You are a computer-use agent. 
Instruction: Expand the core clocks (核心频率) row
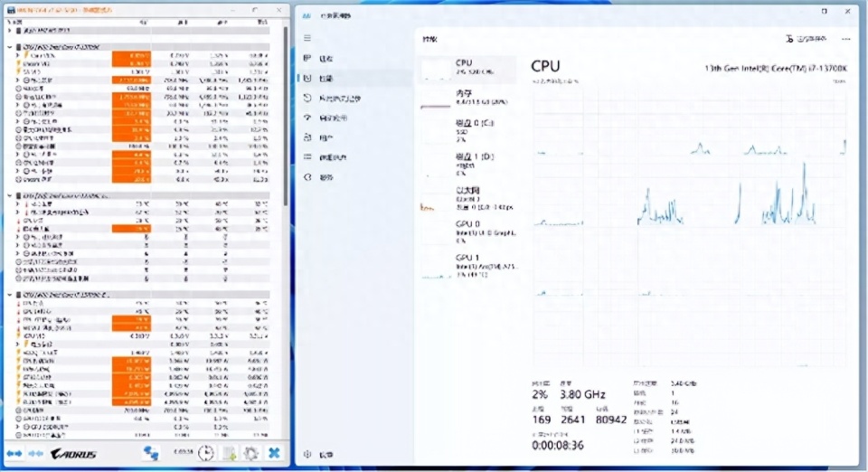pos(18,80)
